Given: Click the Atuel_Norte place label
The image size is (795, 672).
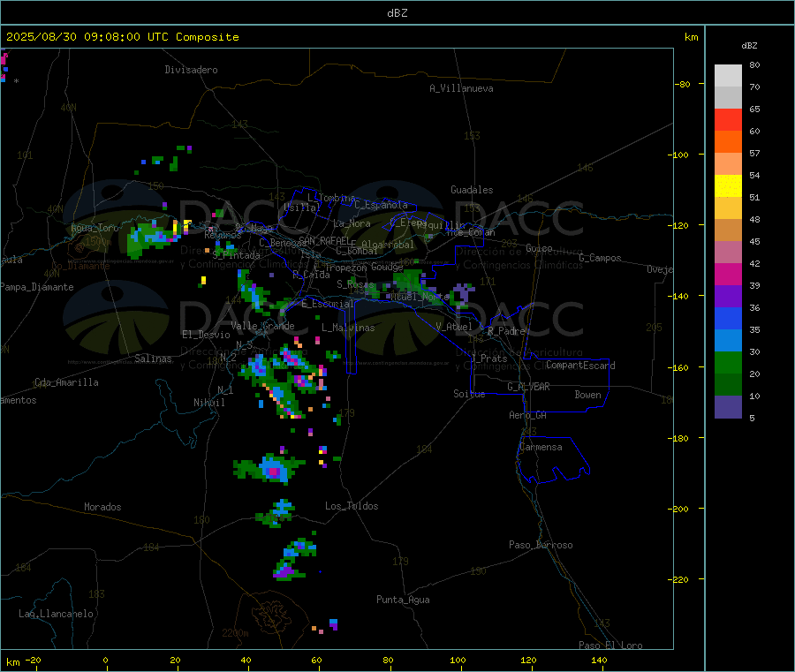Looking at the screenshot, I should tap(420, 297).
